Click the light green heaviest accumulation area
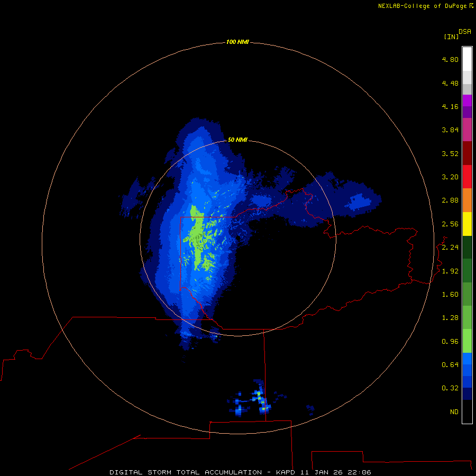476x476 pixels. [x=199, y=239]
